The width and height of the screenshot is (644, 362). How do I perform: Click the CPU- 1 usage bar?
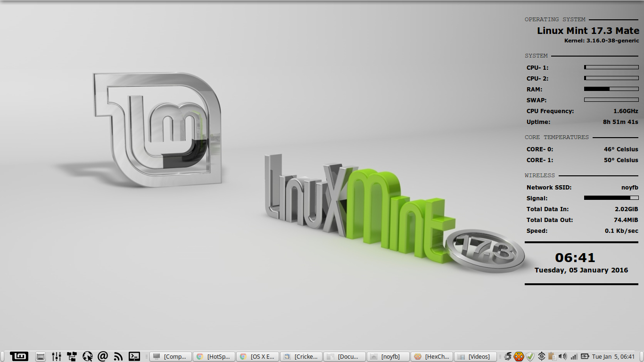[611, 67]
